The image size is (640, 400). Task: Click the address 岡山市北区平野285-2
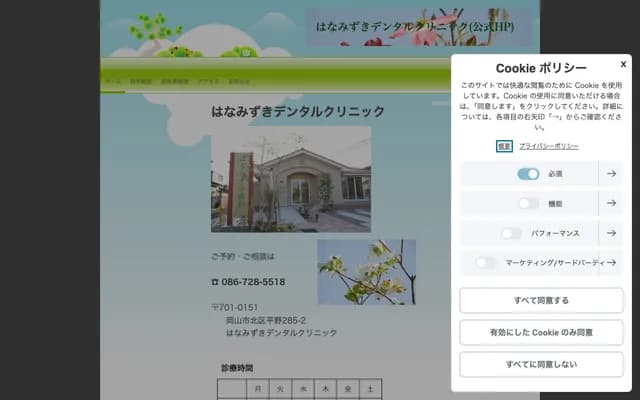[266, 320]
